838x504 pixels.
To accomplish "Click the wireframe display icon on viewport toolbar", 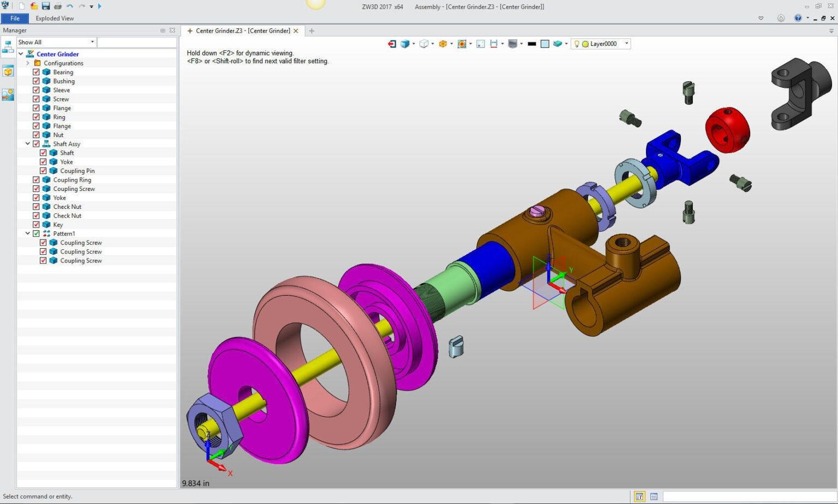I will coord(424,44).
